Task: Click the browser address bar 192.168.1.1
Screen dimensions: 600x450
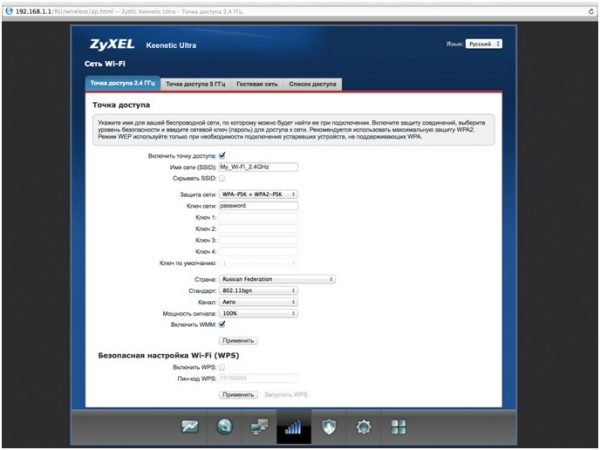Action: 298,11
